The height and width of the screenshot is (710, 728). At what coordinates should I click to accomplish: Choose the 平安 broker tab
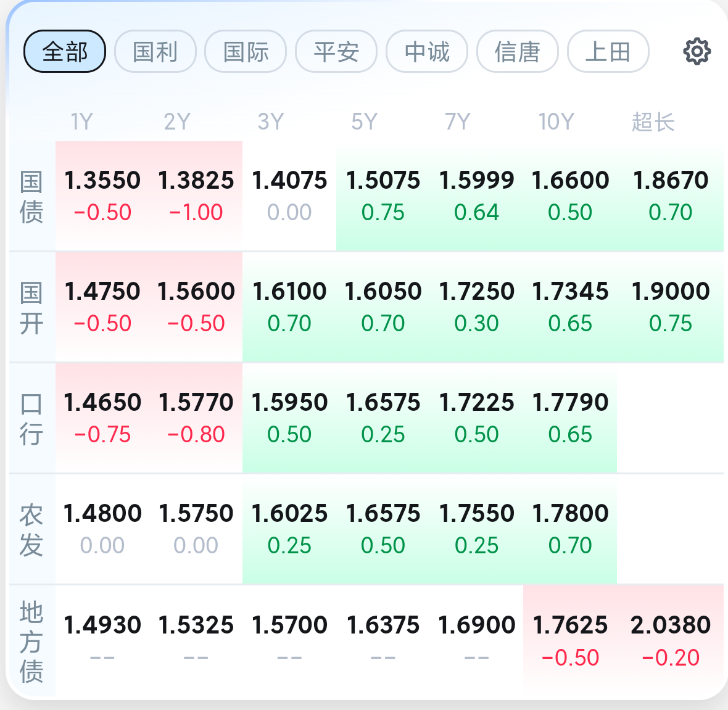click(336, 52)
